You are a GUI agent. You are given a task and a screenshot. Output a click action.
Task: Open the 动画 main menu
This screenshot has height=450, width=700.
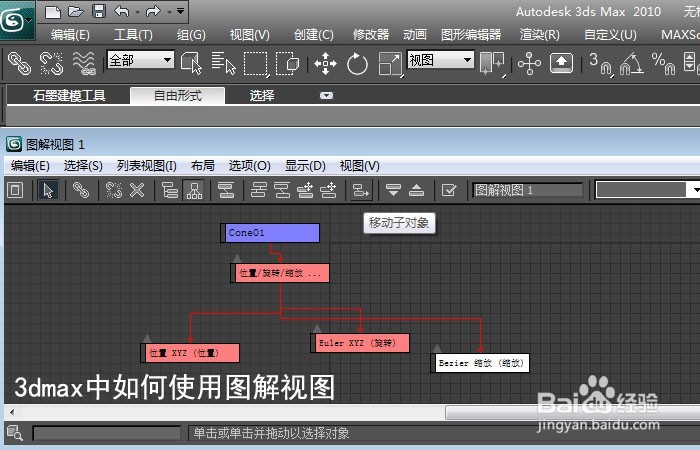pos(415,35)
